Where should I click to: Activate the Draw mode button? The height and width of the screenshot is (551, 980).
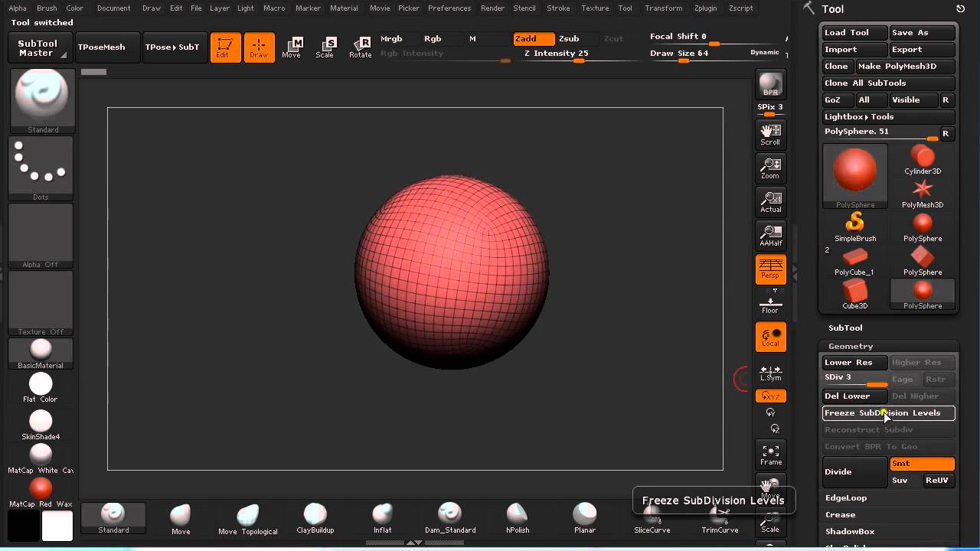point(259,47)
